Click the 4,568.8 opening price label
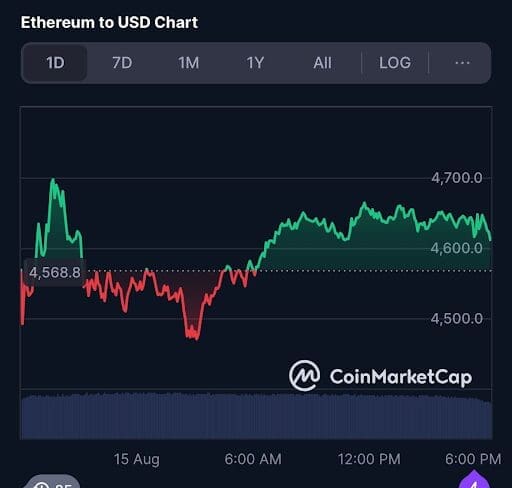Image resolution: width=512 pixels, height=488 pixels. coord(55,273)
